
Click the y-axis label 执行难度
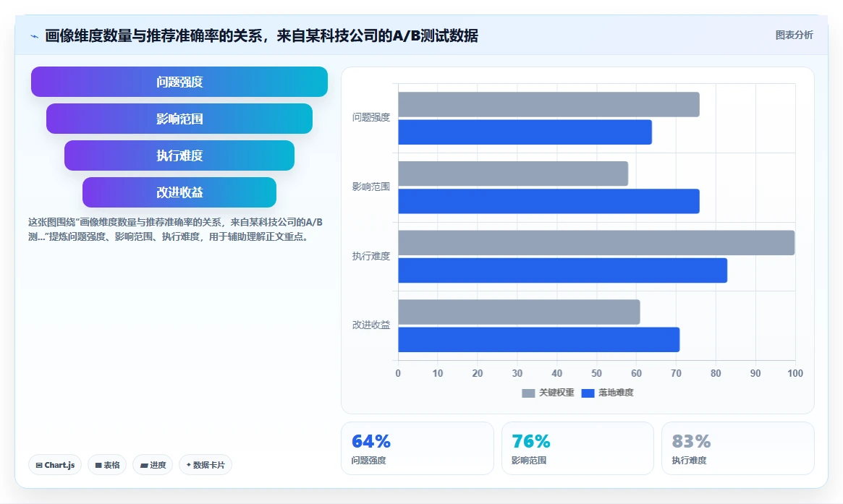(371, 256)
